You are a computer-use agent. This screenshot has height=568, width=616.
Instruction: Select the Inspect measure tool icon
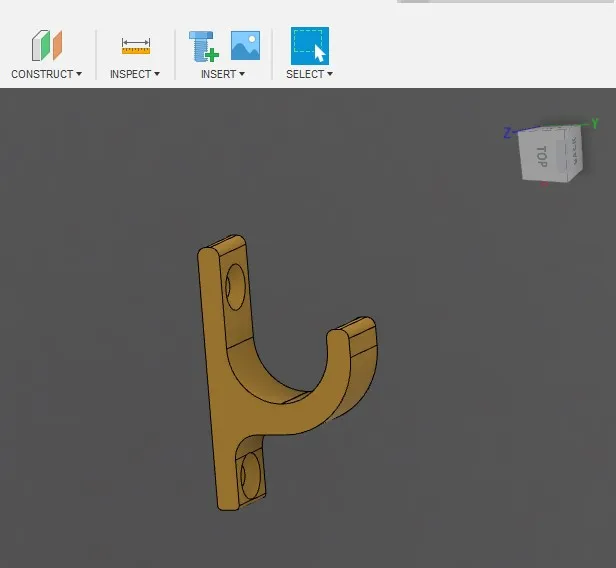(x=136, y=46)
